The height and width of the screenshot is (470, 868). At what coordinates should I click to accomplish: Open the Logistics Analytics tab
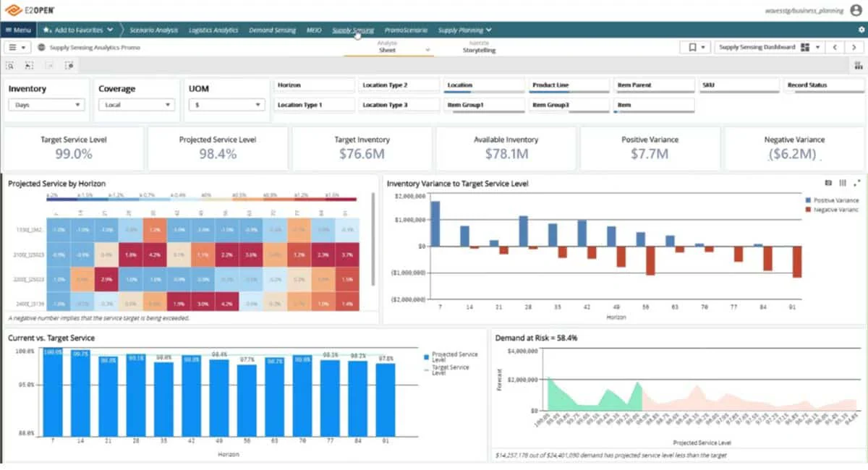tap(213, 30)
